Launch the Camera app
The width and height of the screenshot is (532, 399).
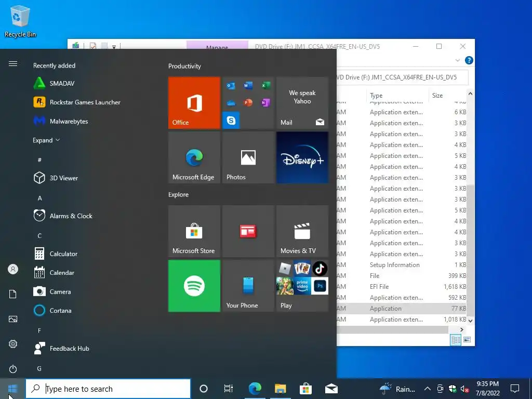[x=52, y=291]
